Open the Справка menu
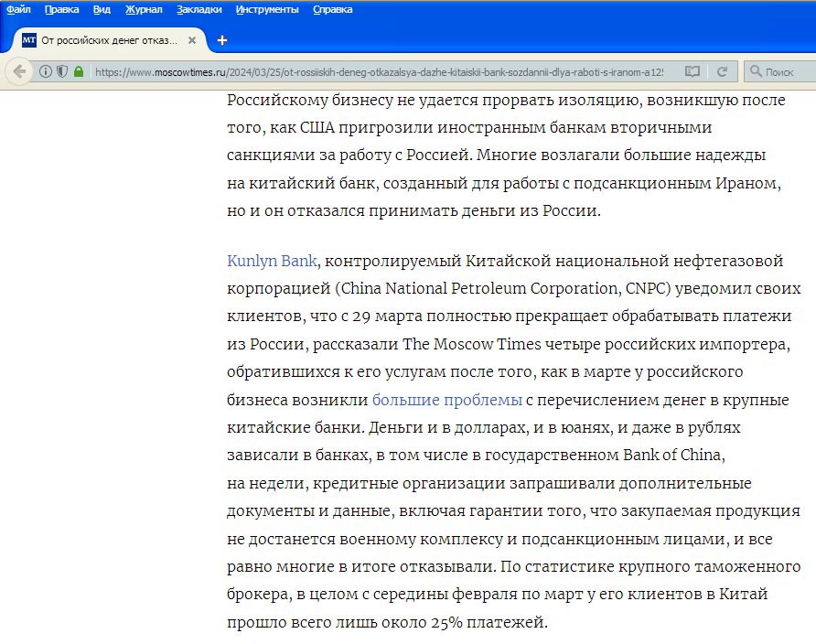The width and height of the screenshot is (816, 644). (333, 9)
